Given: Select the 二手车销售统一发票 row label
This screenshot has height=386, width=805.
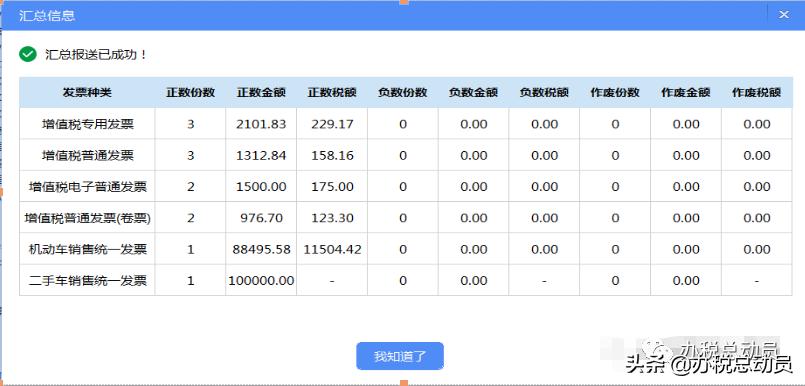Looking at the screenshot, I should coord(88,281).
